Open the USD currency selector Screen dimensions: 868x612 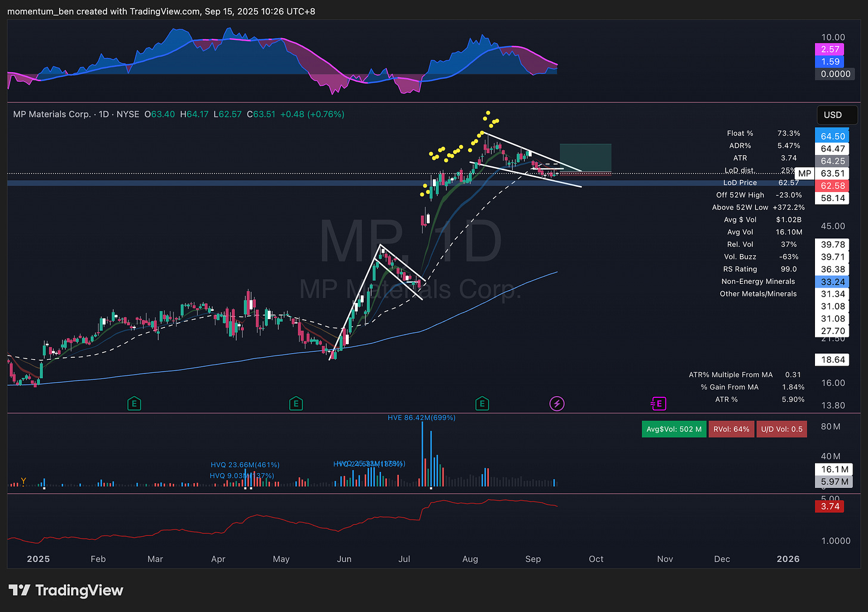(837, 115)
